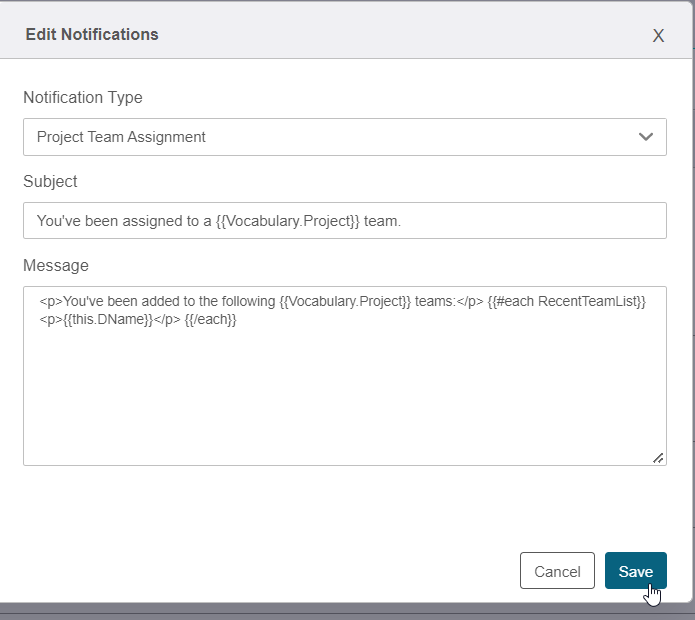695x620 pixels.
Task: Click '{{this.DName}}' in the Message text
Action: pos(108,320)
